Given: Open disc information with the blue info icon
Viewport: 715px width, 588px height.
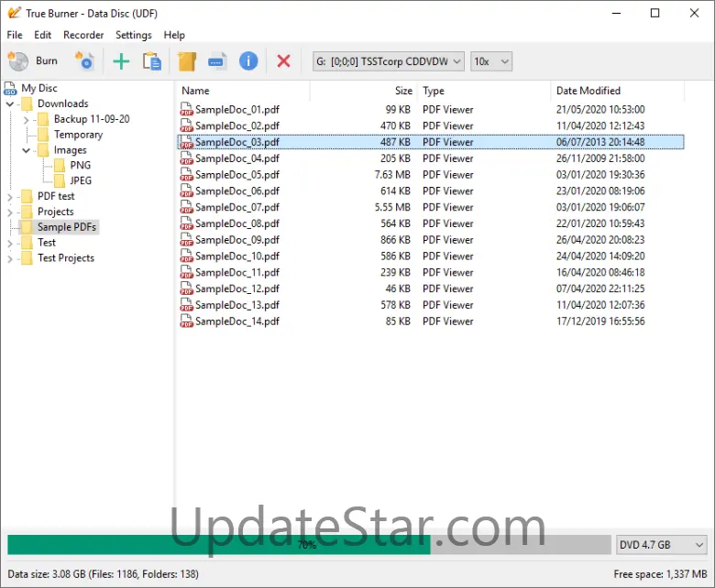Looking at the screenshot, I should [248, 61].
